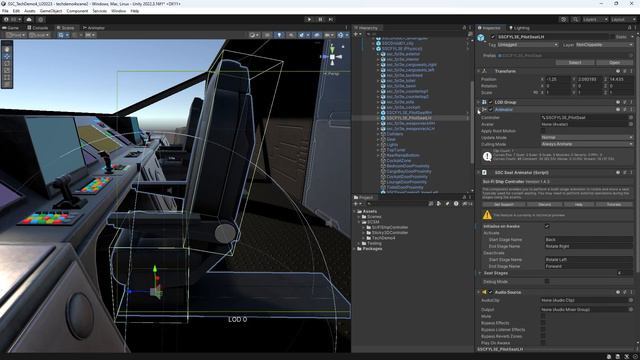This screenshot has width=640, height=360.
Task: Open the Unity account icon
Action: coord(6,19)
